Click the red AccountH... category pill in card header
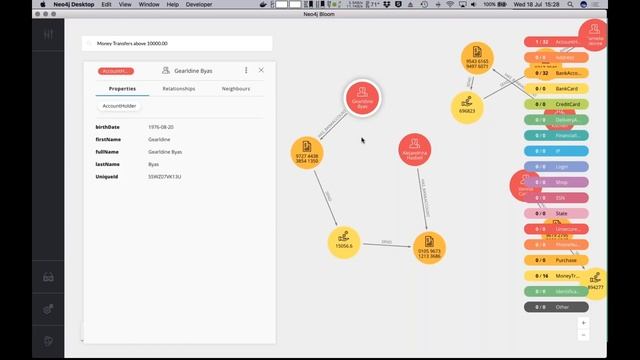 tap(116, 71)
